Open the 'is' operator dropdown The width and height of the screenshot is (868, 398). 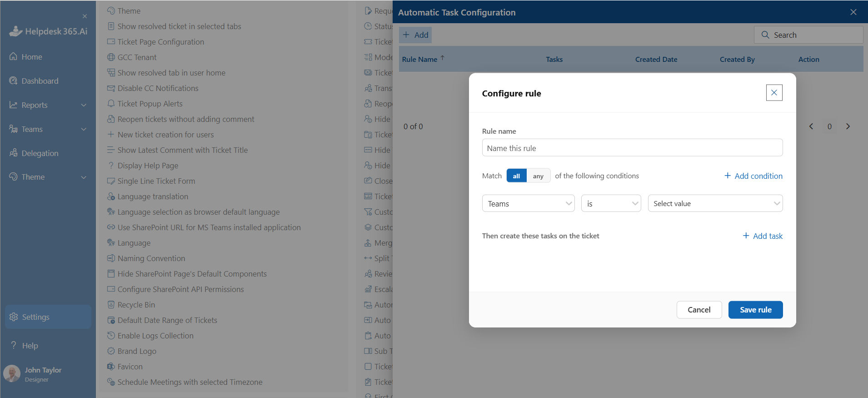[611, 203]
